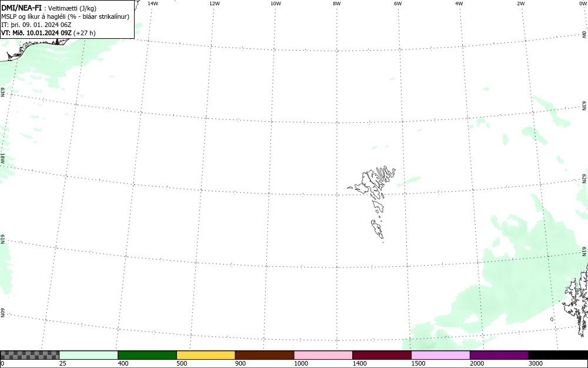Click the dark green 400–500 legend swatch
This screenshot has height=368, width=588.
pyautogui.click(x=147, y=355)
